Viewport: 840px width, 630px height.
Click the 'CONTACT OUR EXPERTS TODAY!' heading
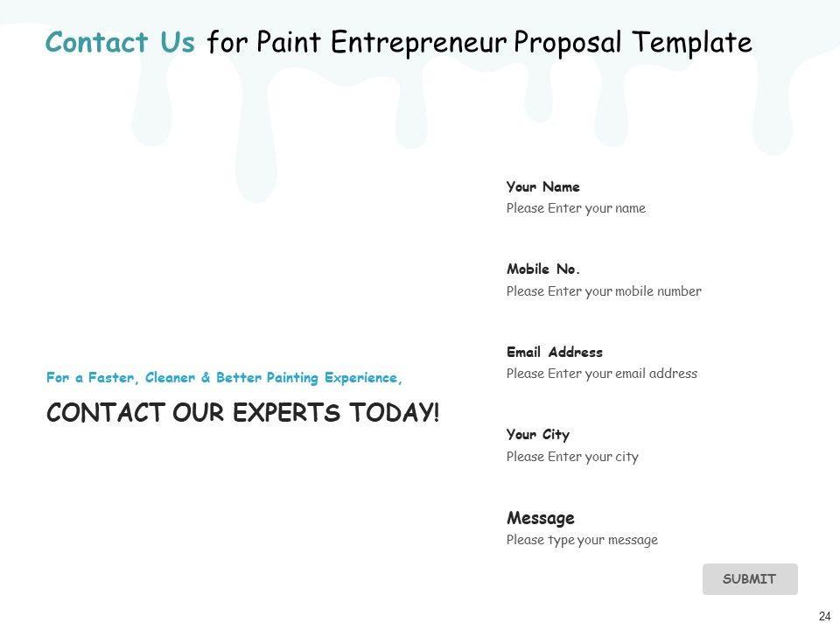coord(243,413)
